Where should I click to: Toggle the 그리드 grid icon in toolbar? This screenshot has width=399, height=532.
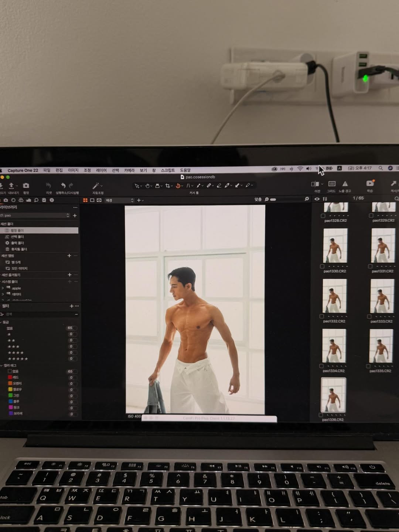331,184
